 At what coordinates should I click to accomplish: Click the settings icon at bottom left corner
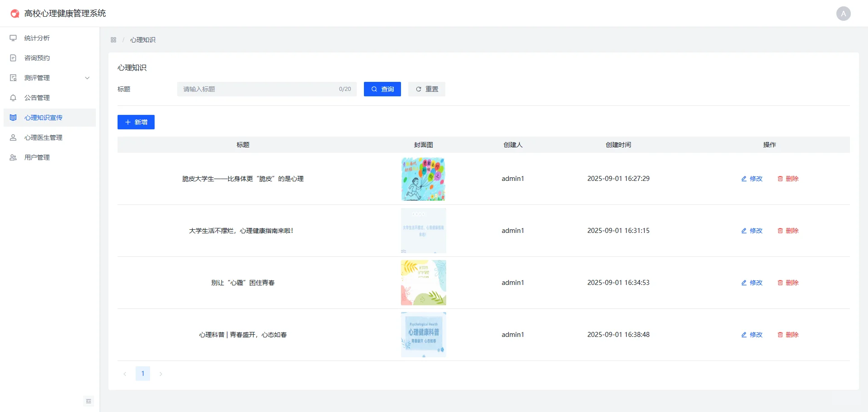pyautogui.click(x=89, y=401)
